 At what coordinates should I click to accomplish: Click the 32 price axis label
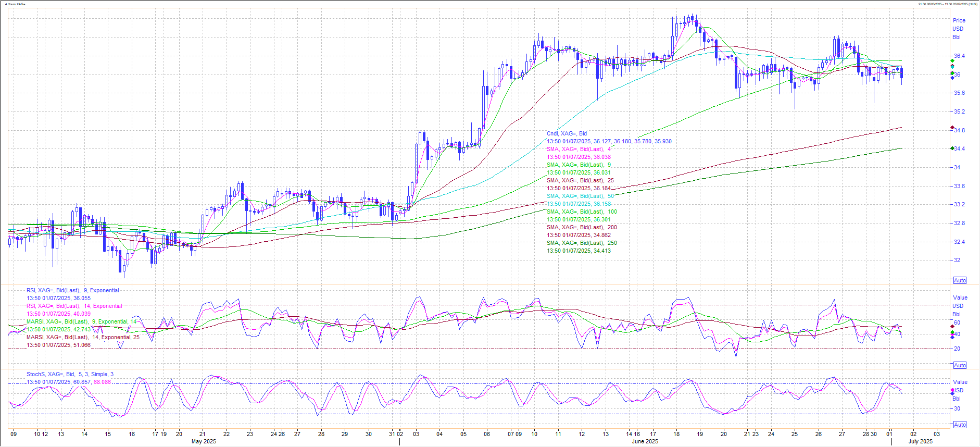(957, 260)
